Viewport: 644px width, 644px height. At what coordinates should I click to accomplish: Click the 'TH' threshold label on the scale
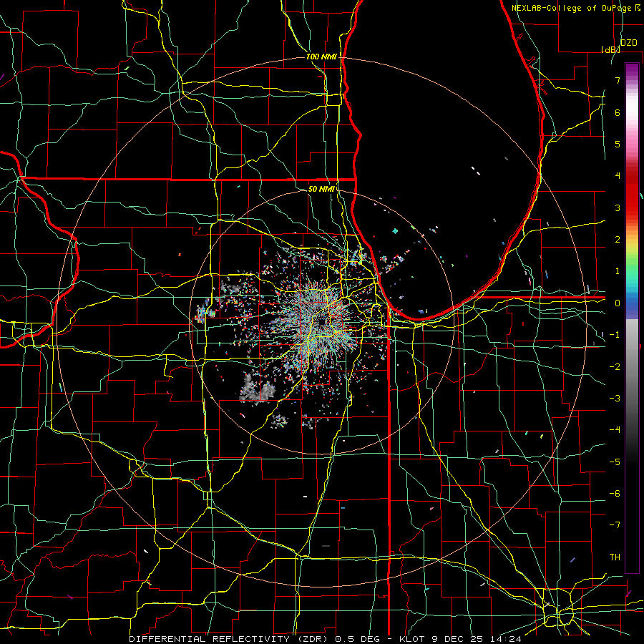[x=615, y=557]
